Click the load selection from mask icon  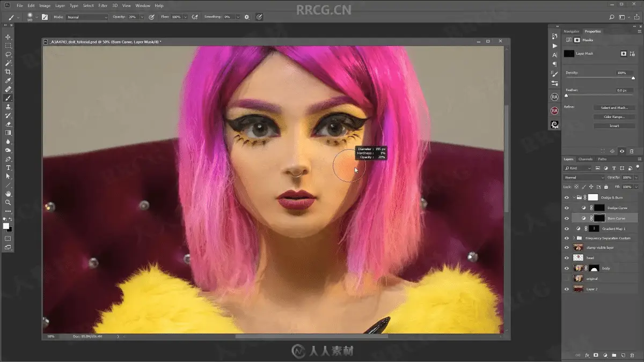point(603,151)
